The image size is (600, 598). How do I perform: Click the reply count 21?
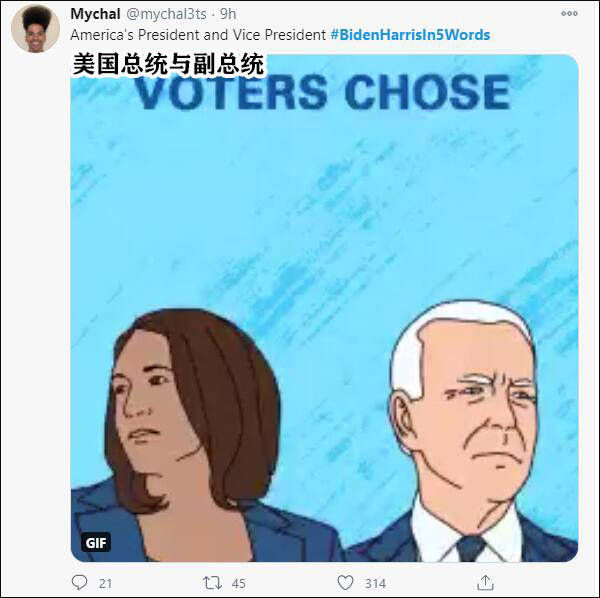coord(105,583)
